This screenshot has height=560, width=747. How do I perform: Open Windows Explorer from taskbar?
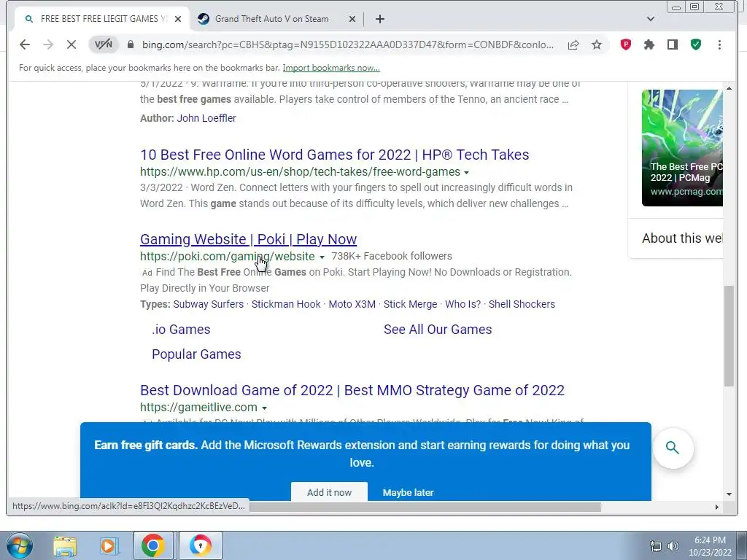[65, 546]
